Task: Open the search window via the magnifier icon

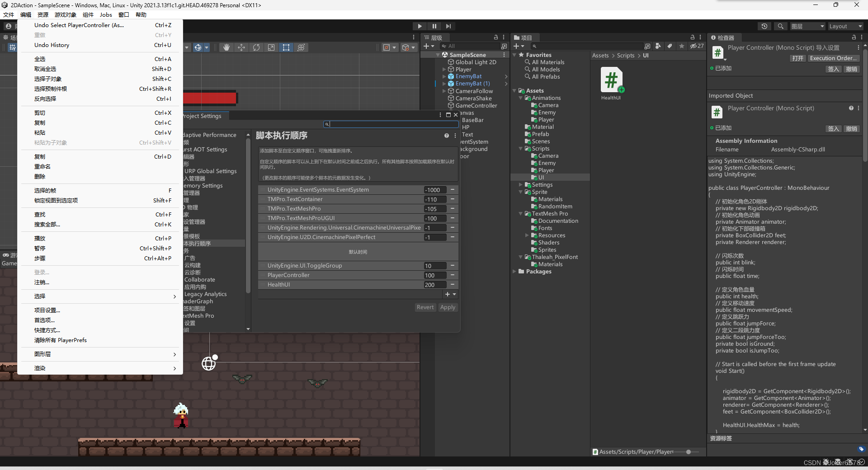Action: [x=781, y=26]
